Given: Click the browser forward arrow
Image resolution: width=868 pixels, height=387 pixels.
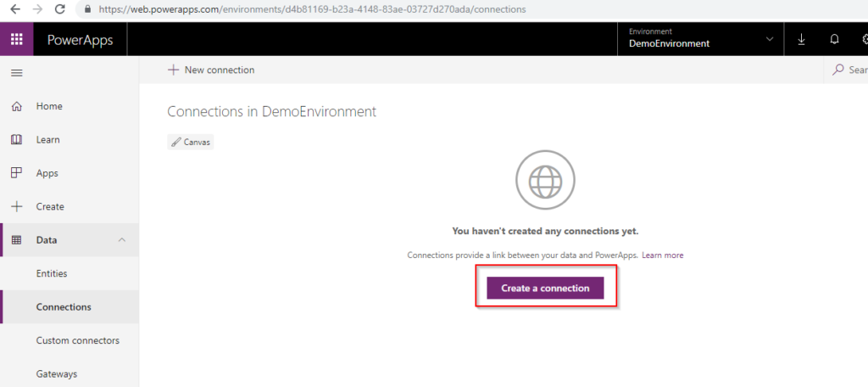Looking at the screenshot, I should 37,8.
